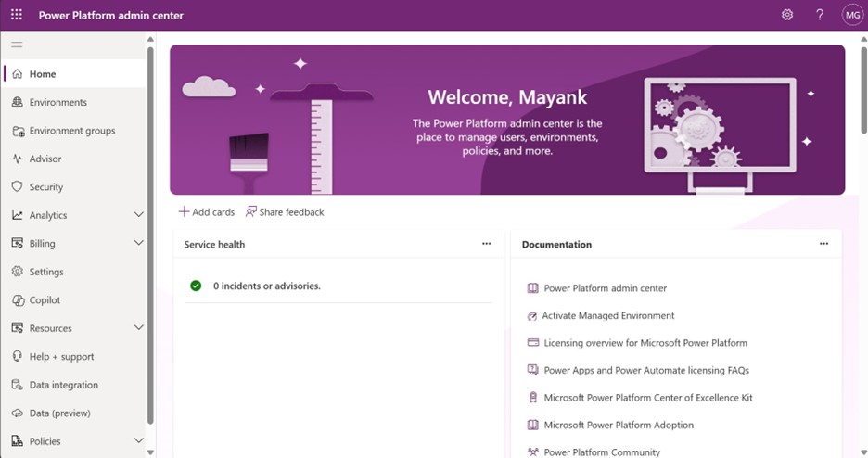Open Help + support page
This screenshot has width=868, height=458.
61,357
